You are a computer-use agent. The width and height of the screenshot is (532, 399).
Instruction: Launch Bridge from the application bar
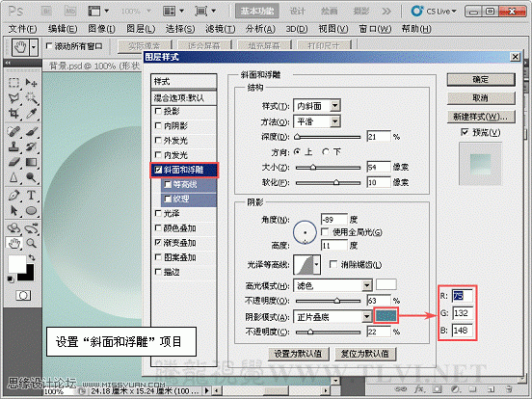46,12
